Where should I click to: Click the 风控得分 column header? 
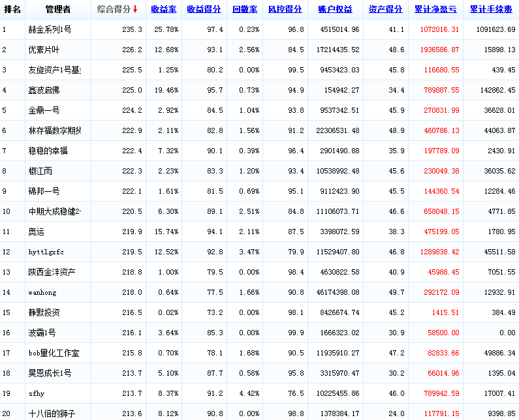pos(285,10)
